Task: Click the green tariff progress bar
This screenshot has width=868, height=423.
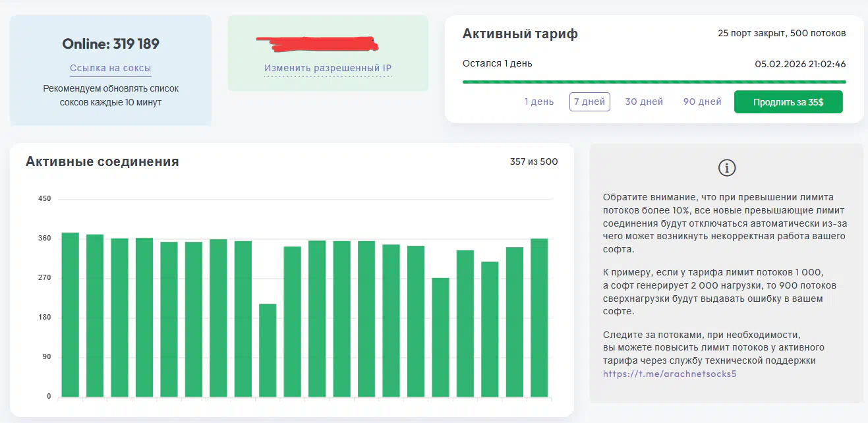Action: tap(654, 82)
